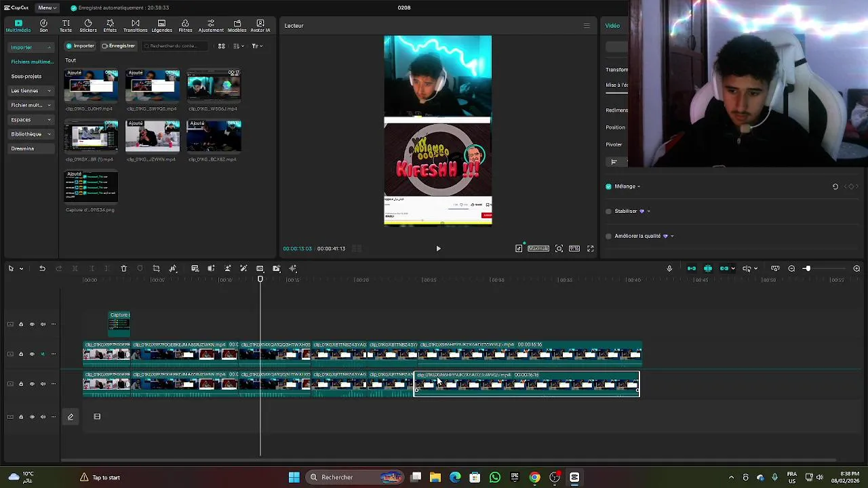The image size is (868, 488).
Task: Open the Lecteur panel options menu
Action: click(587, 26)
